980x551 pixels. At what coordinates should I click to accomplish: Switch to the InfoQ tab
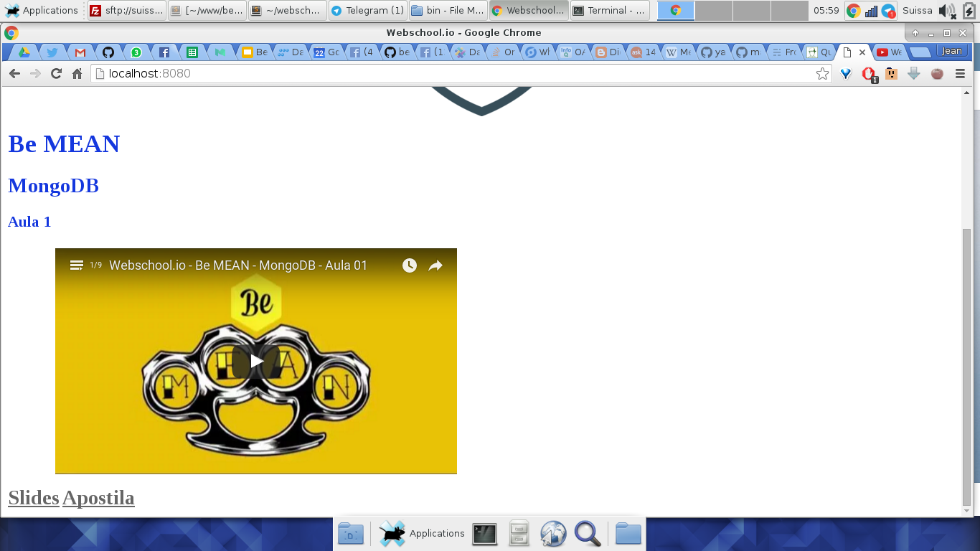point(572,52)
